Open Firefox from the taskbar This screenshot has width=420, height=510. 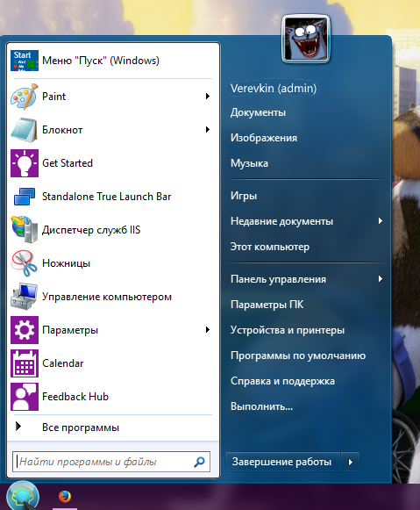click(65, 497)
